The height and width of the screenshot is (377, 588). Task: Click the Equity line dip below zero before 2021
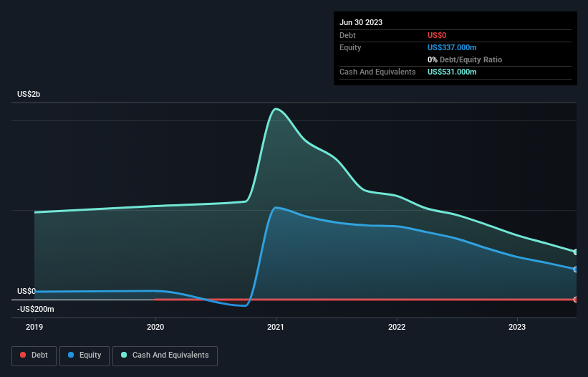[x=244, y=305]
